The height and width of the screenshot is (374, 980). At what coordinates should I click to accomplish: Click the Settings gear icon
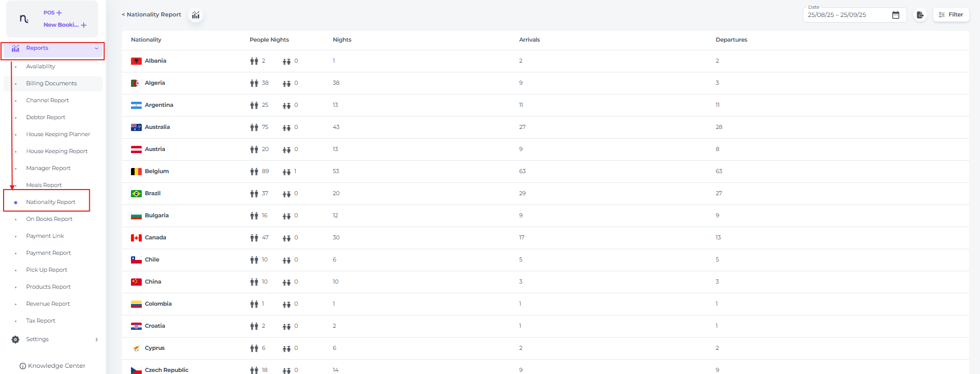click(x=15, y=340)
